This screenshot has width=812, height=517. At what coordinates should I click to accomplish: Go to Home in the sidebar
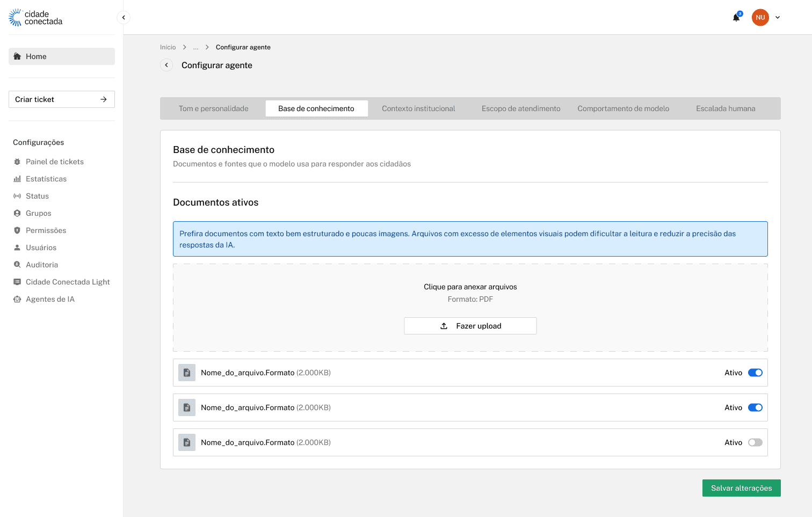coord(62,56)
